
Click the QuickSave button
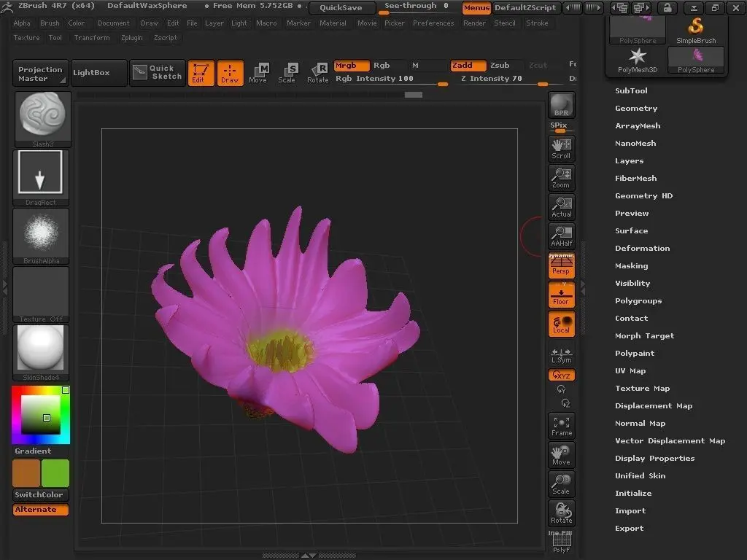pyautogui.click(x=341, y=7)
